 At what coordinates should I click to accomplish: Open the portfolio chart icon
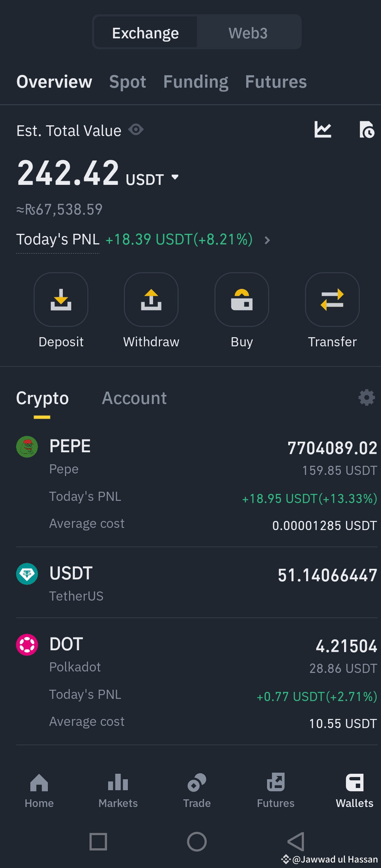323,130
